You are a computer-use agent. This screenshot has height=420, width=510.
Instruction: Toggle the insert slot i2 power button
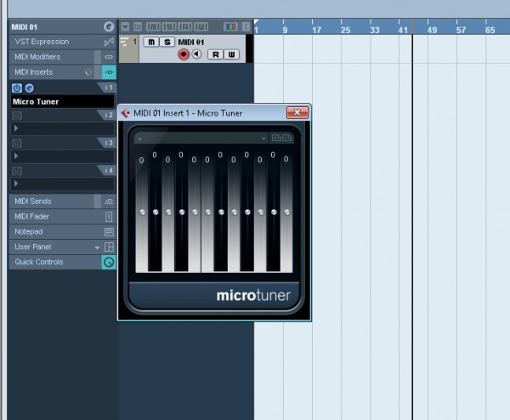point(17,116)
